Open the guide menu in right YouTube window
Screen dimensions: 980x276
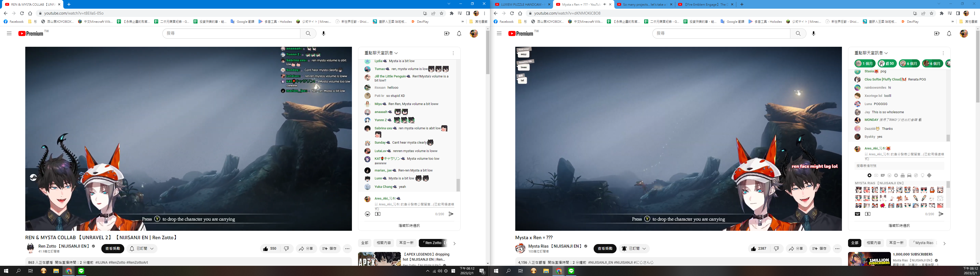tap(499, 33)
